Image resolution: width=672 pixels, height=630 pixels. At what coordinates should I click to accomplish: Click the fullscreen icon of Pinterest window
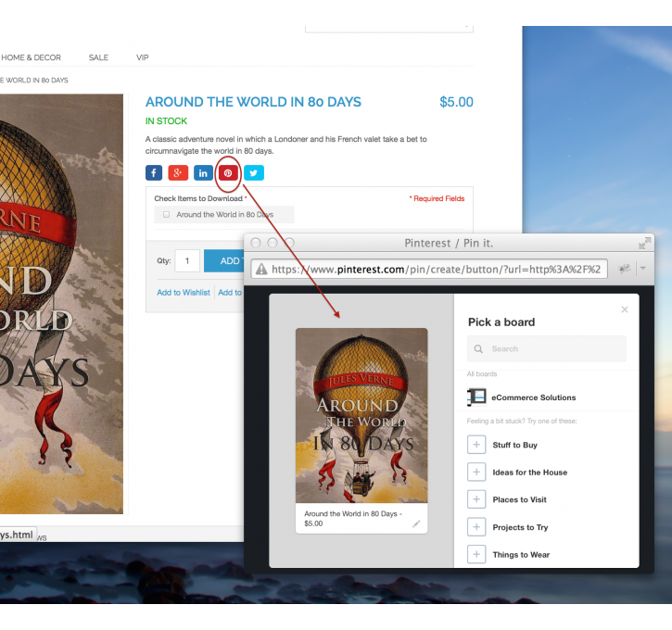(644, 243)
